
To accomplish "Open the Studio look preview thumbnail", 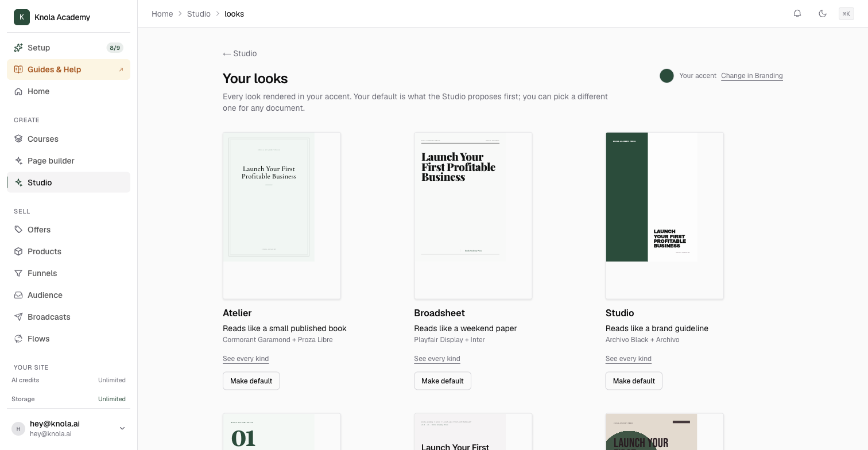I will pos(664,216).
